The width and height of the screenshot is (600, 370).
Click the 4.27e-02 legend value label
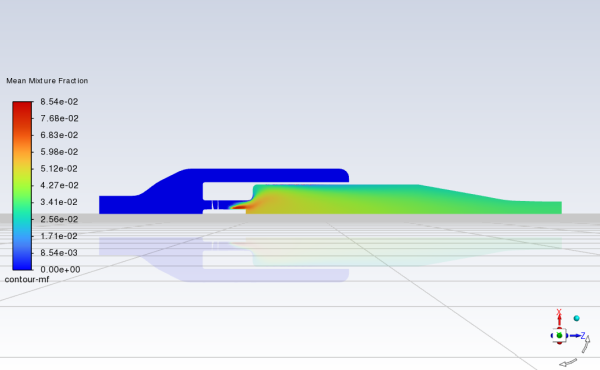(59, 185)
